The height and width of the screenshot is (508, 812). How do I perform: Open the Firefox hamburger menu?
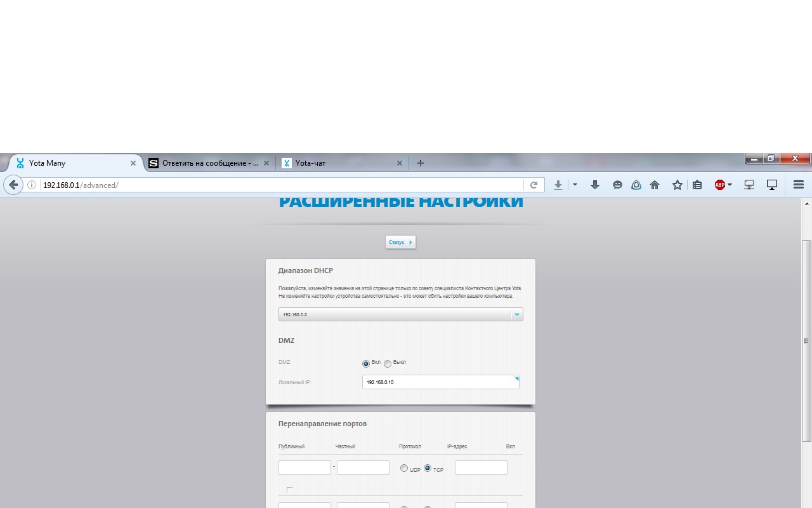pos(799,185)
